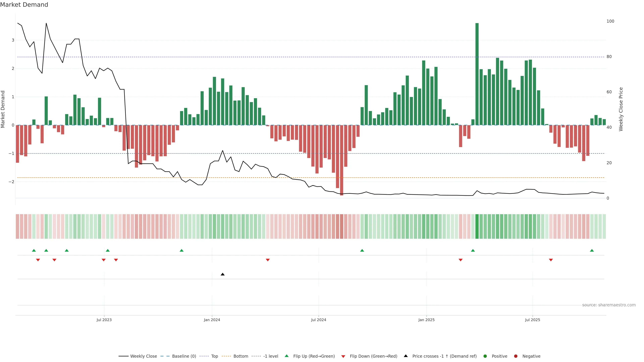Toggle the Top legend entry
The width and height of the screenshot is (644, 362).
(214, 356)
